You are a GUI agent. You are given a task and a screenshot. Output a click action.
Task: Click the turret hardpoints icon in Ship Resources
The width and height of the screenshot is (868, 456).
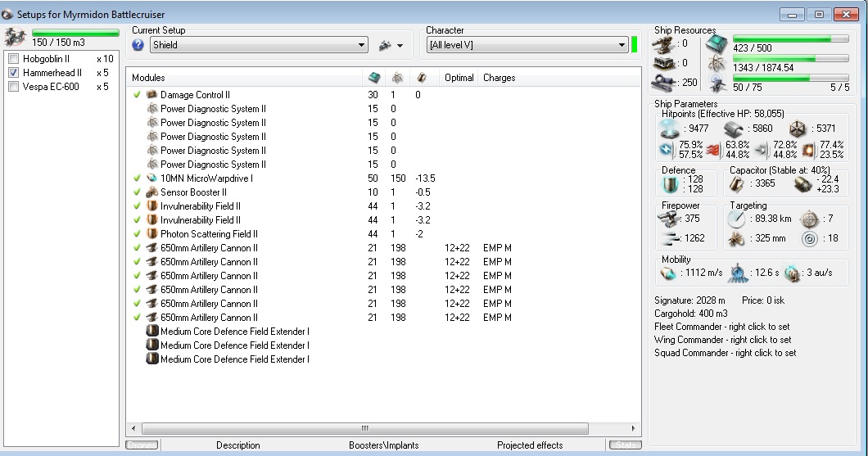click(664, 43)
